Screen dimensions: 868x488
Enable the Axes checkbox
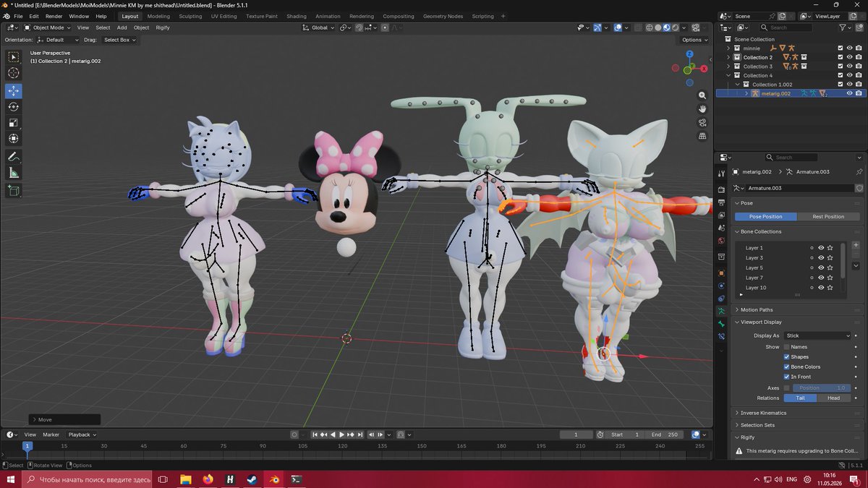[787, 388]
